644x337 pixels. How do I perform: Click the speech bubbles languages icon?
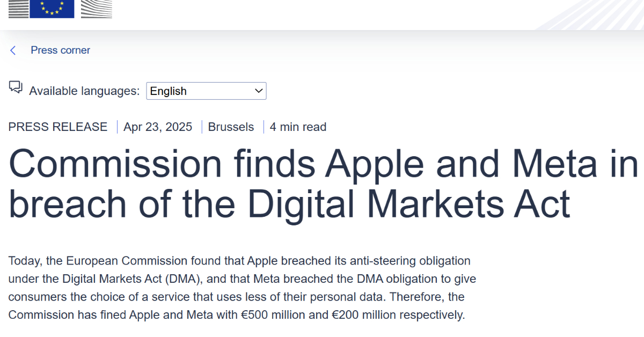[16, 87]
